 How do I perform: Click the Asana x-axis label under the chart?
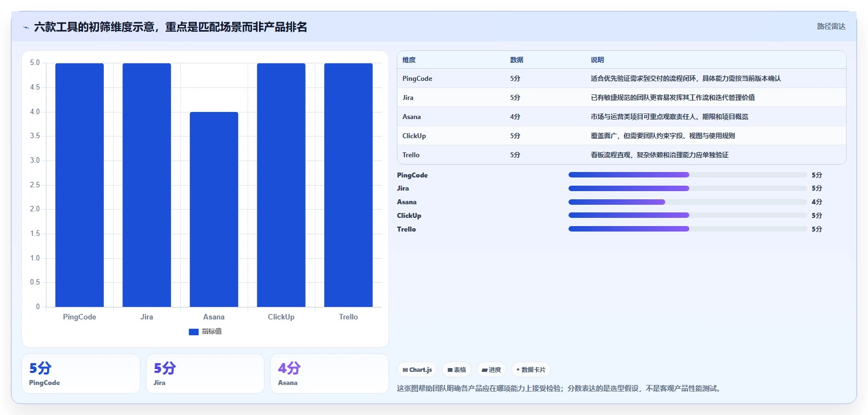point(214,317)
